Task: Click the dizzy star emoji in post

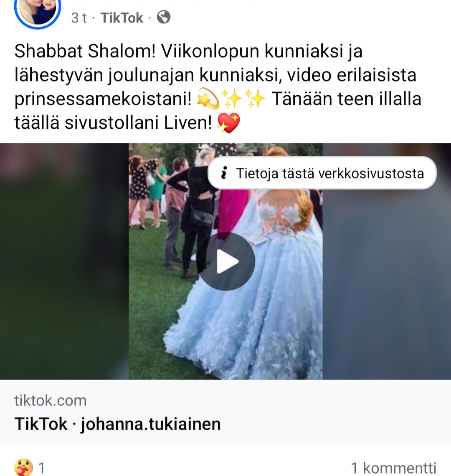Action: click(x=208, y=99)
